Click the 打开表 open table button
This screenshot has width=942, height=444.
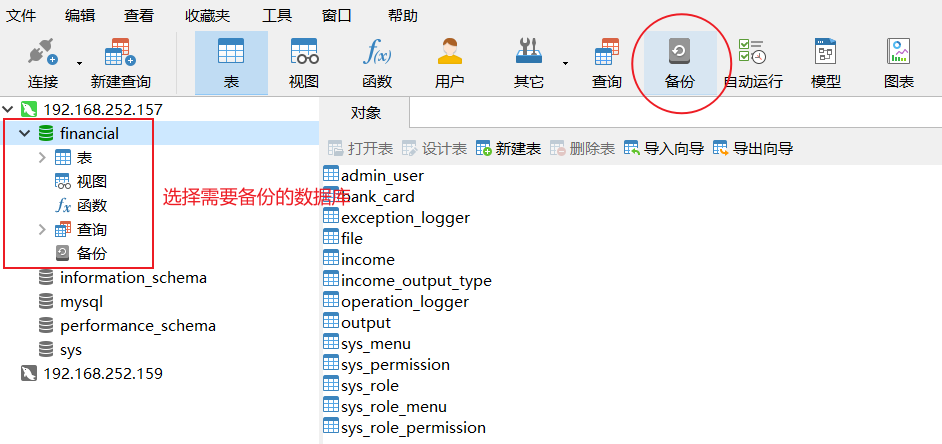[x=360, y=148]
